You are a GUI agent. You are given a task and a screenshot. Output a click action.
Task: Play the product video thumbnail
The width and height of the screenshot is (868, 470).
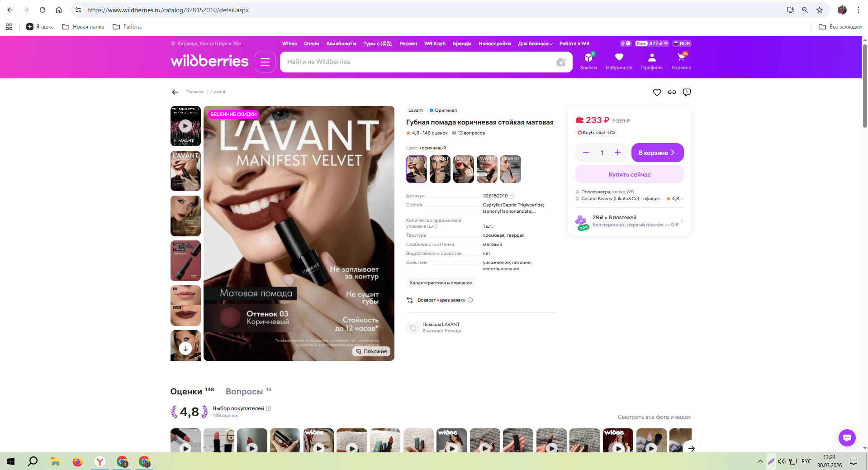[185, 126]
